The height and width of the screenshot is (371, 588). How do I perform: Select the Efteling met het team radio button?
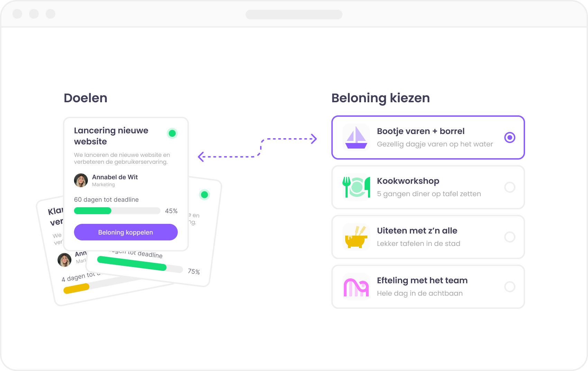tap(510, 287)
